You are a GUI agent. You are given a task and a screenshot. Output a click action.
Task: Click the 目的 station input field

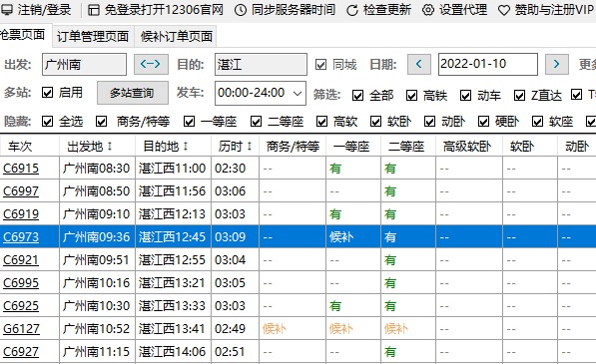tap(261, 64)
